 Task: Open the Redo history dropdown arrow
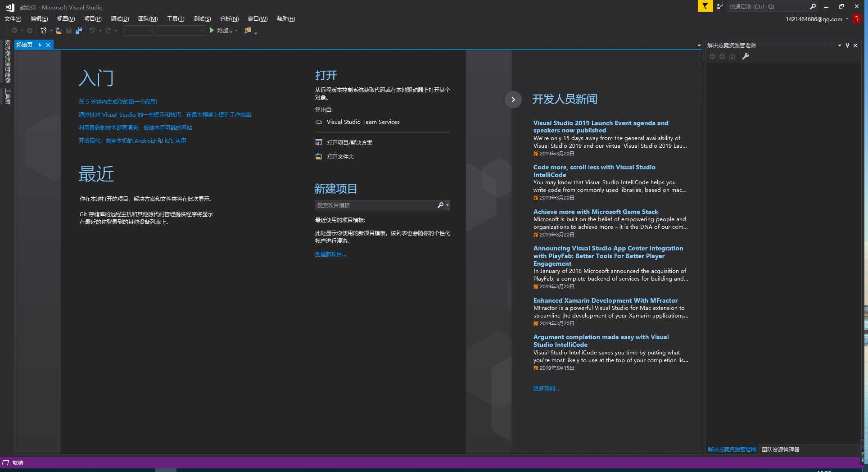(116, 31)
